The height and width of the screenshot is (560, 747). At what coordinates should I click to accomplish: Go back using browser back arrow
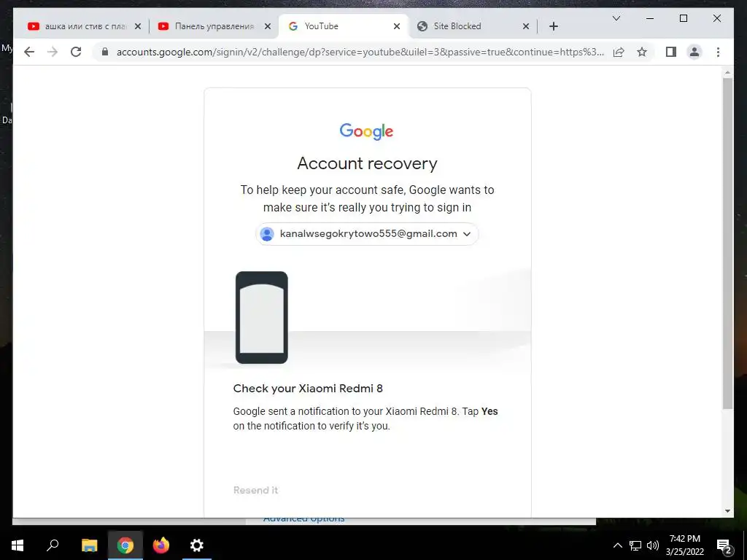pyautogui.click(x=29, y=52)
